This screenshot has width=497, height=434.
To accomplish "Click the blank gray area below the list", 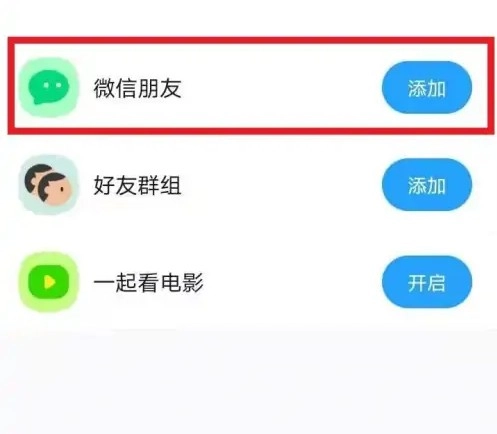I will [248, 382].
